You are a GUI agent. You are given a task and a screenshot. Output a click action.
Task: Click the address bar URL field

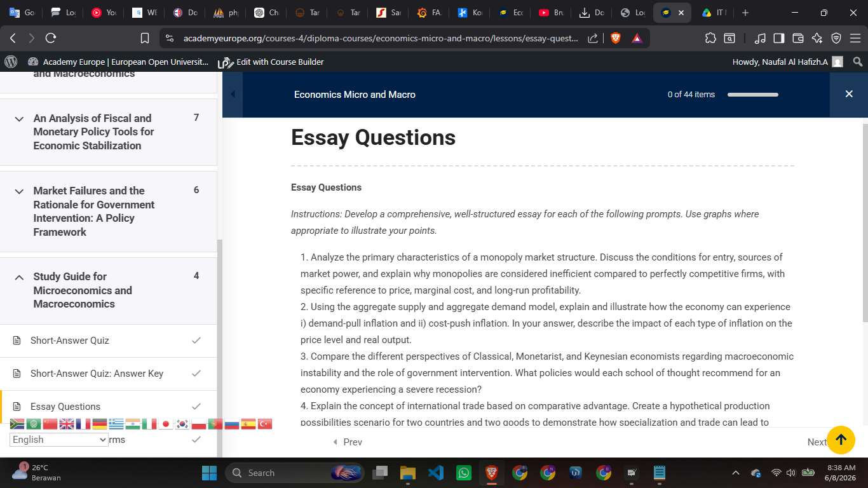pos(380,38)
